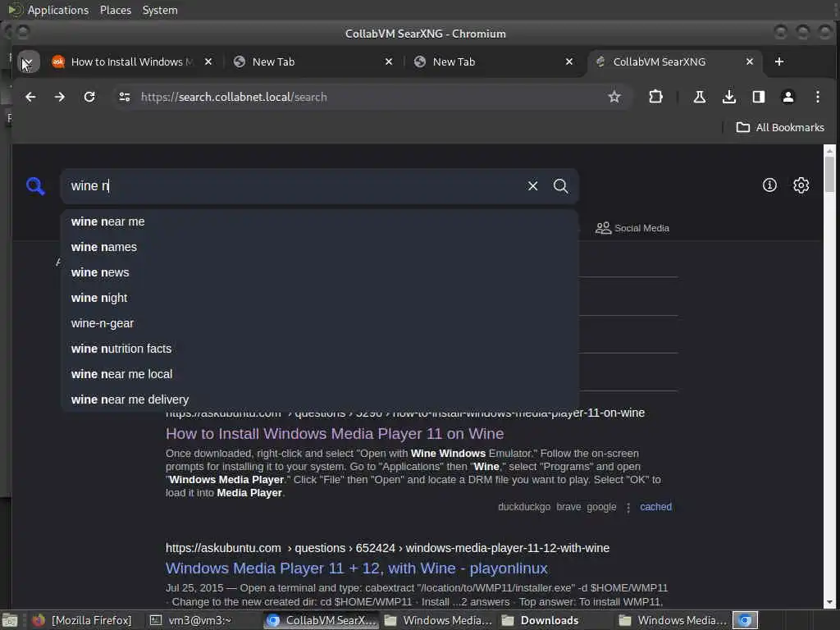Choose suggestion 'wine near me delivery'
840x630 pixels.
point(319,399)
